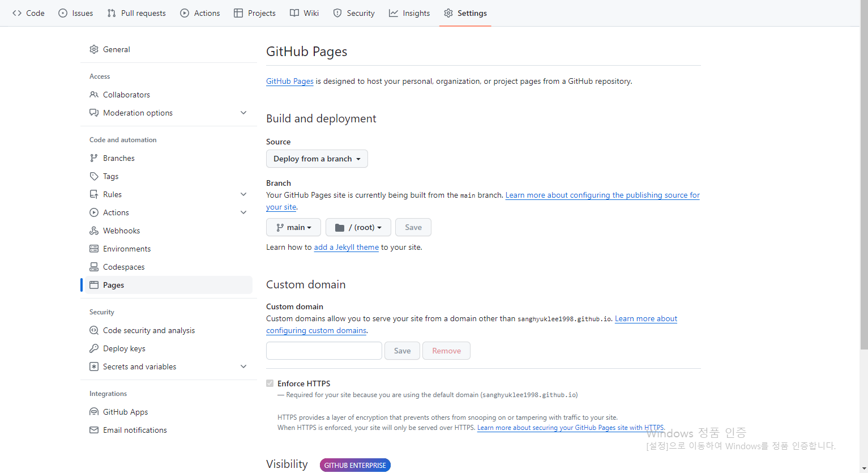Click the Code security and analysis icon
The height and width of the screenshot is (473, 868).
tap(94, 330)
